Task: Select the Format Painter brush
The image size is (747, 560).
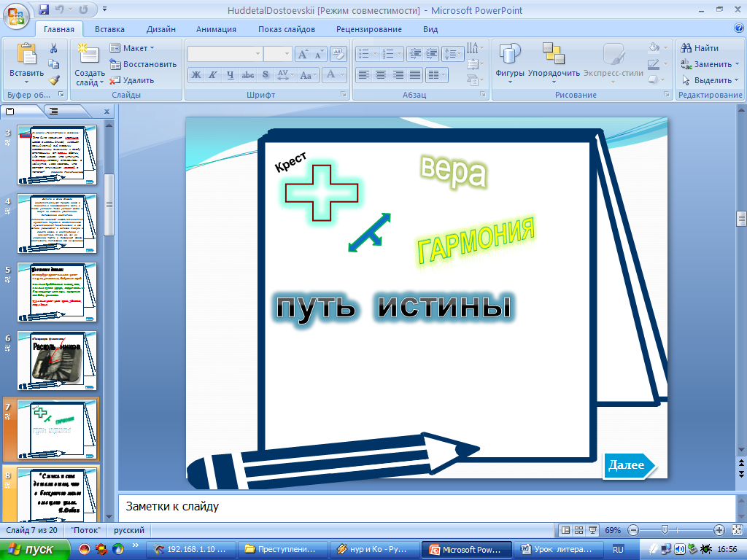Action: 53,80
